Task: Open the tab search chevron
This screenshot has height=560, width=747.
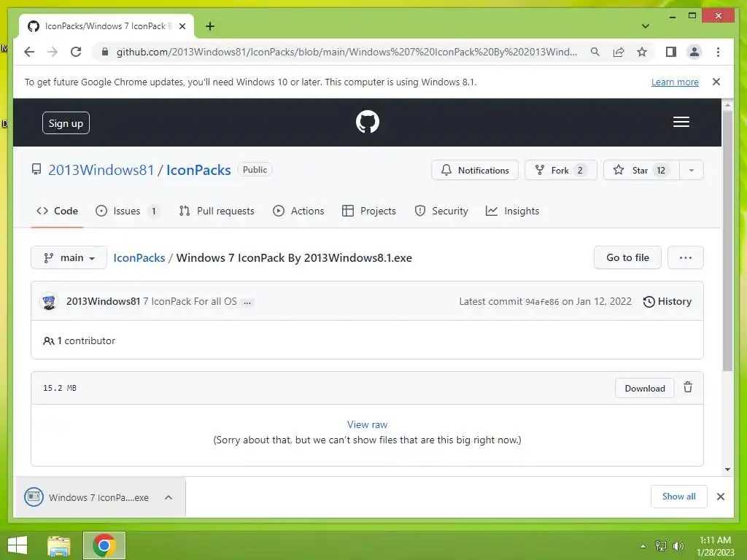Action: [646, 26]
